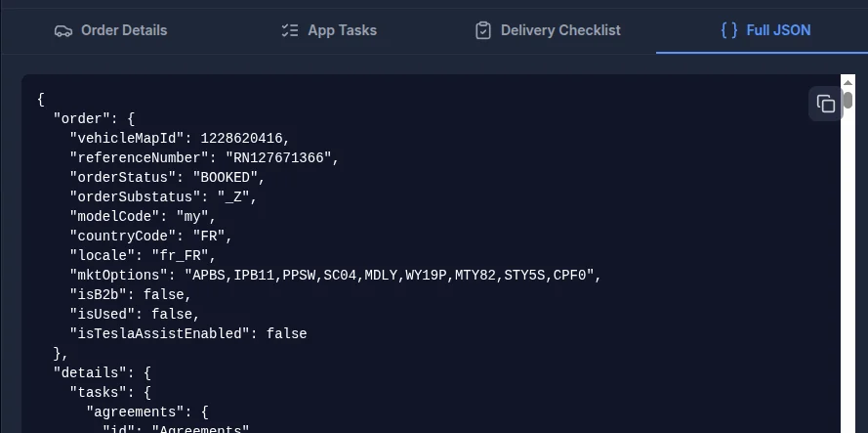Open the Delivery Checklist tab

click(x=548, y=30)
